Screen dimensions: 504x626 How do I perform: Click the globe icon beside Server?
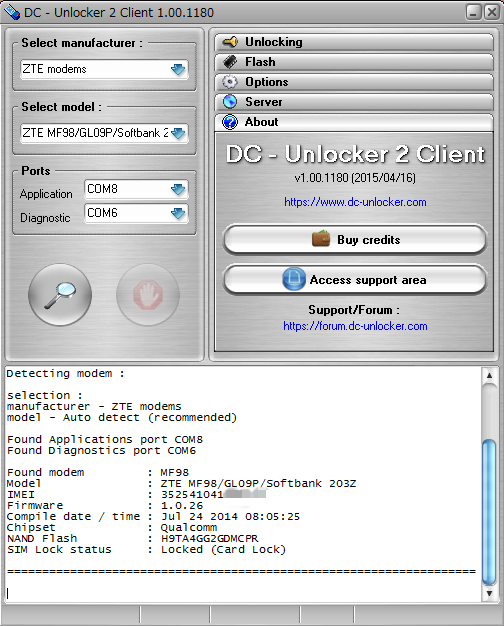[230, 101]
